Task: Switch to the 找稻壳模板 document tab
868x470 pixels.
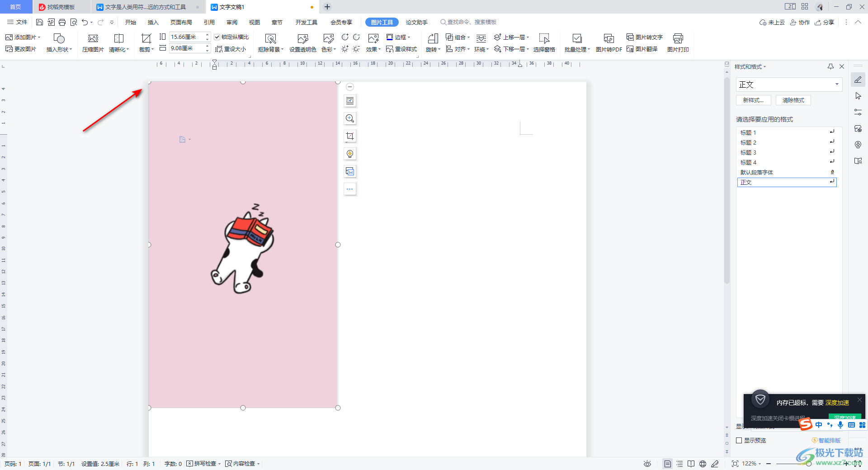Action: [61, 7]
